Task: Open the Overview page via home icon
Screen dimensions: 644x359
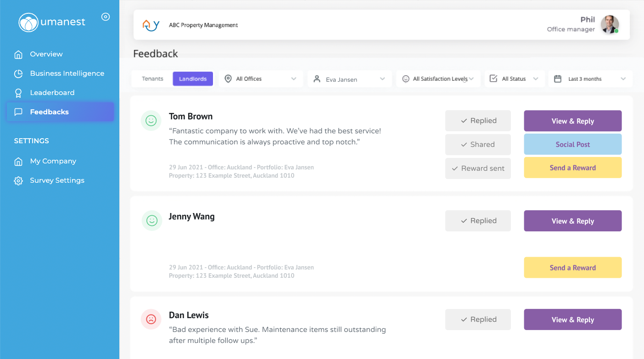Action: 18,54
